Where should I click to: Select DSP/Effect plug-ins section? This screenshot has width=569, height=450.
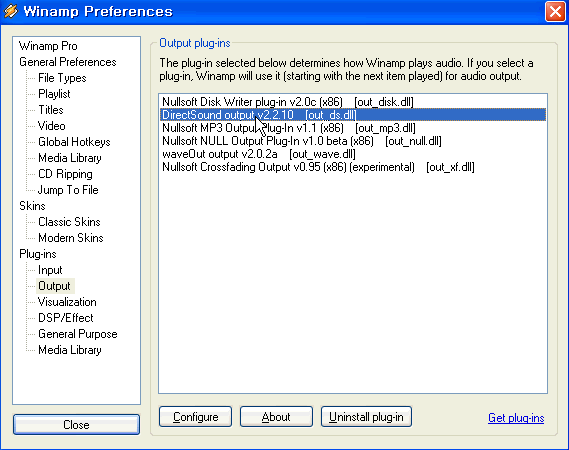66,318
